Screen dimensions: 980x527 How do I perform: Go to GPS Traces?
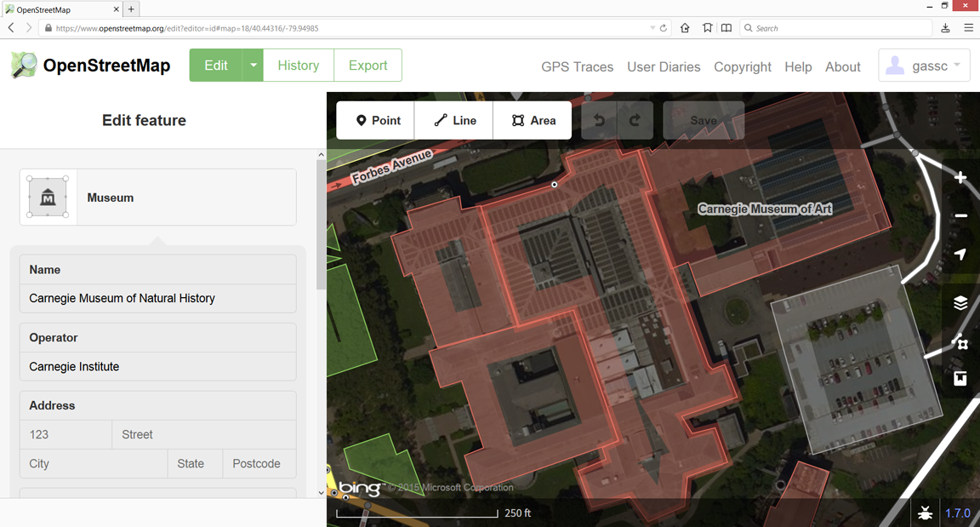point(578,67)
